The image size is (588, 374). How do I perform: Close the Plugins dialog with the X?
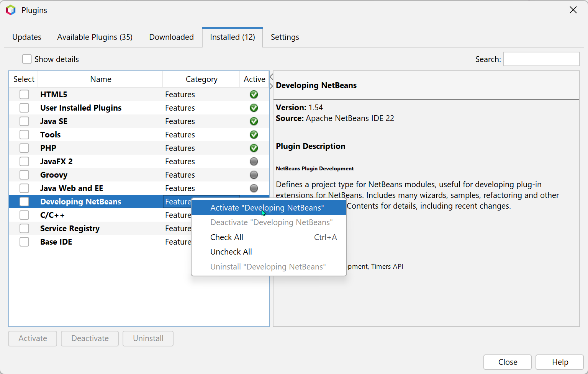pyautogui.click(x=573, y=10)
